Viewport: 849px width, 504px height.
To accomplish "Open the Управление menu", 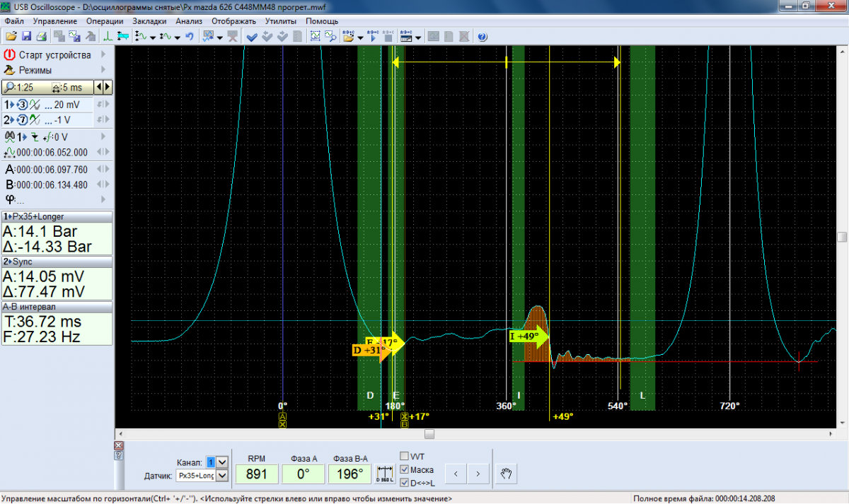I will (55, 21).
